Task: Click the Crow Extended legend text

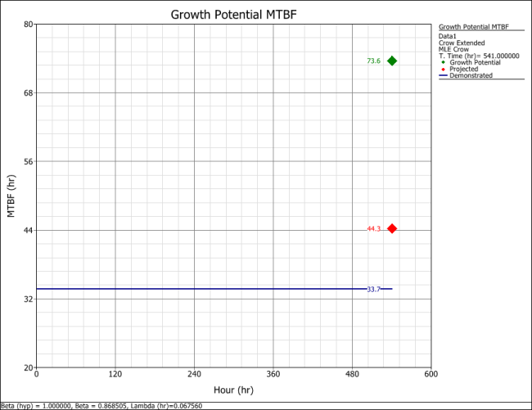Action: tap(462, 43)
